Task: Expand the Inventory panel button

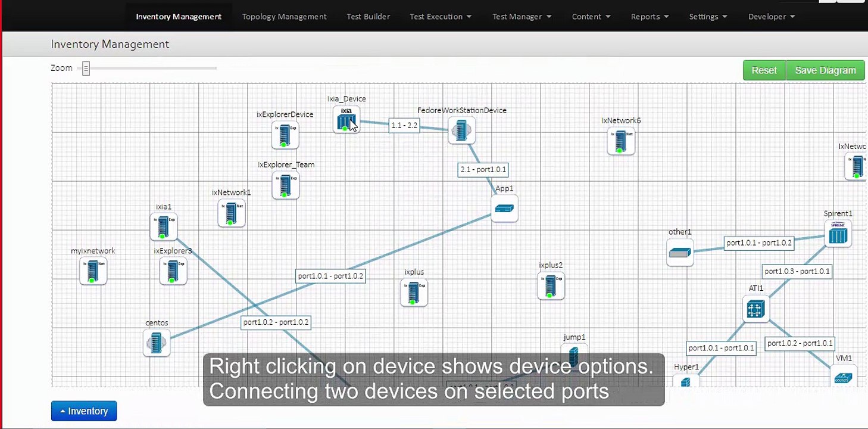Action: point(84,411)
